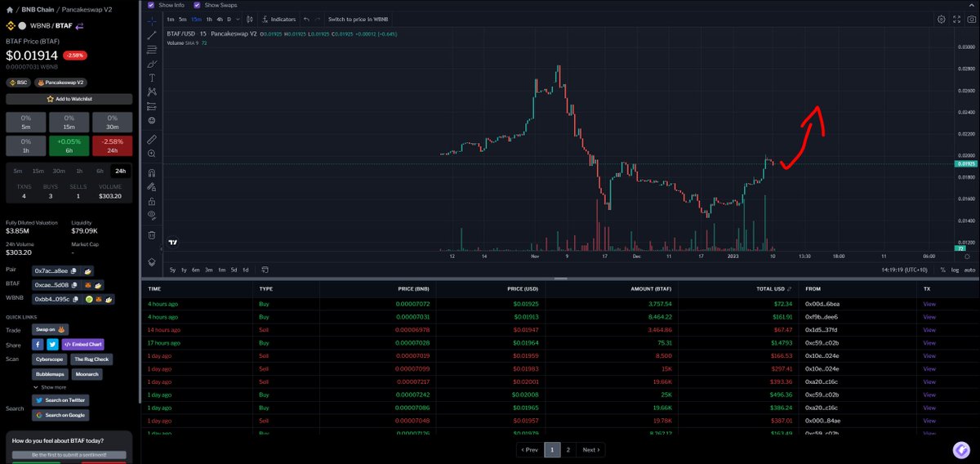Click the Next page button

coord(590,449)
